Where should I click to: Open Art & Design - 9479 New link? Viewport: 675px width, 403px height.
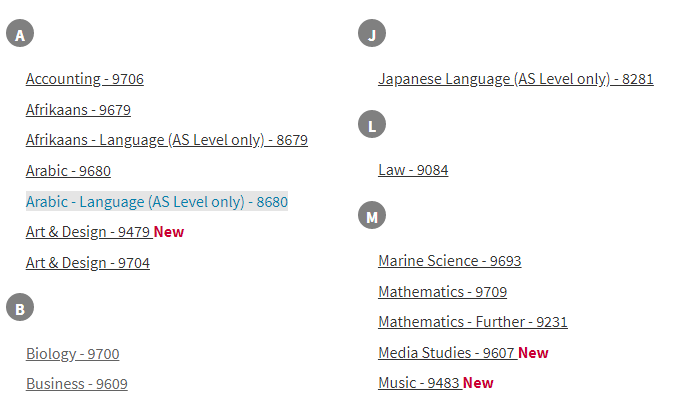[105, 232]
